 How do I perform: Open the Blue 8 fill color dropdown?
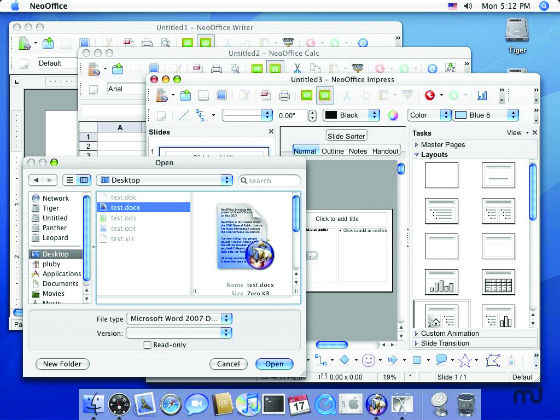486,115
